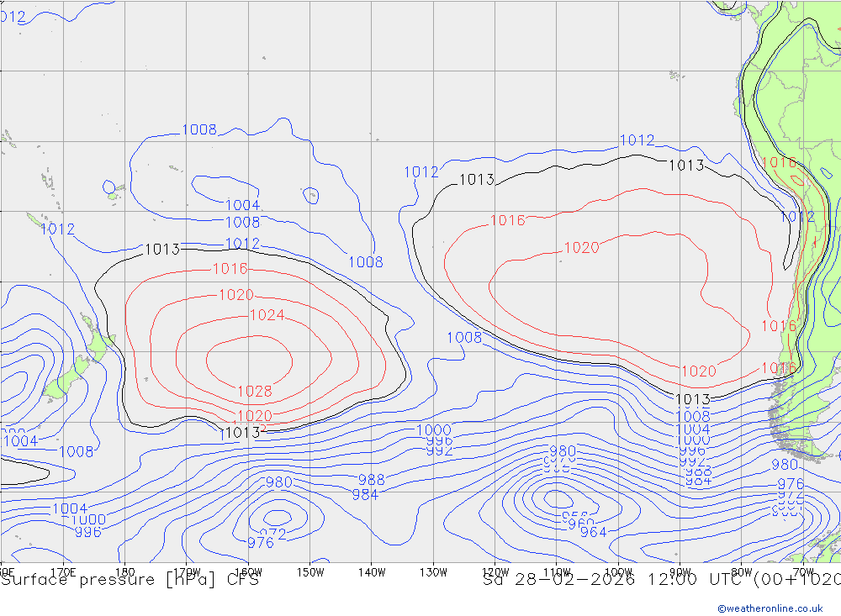841x616 pixels.
Task: Click the 170E longitude label
Action: 63,572
